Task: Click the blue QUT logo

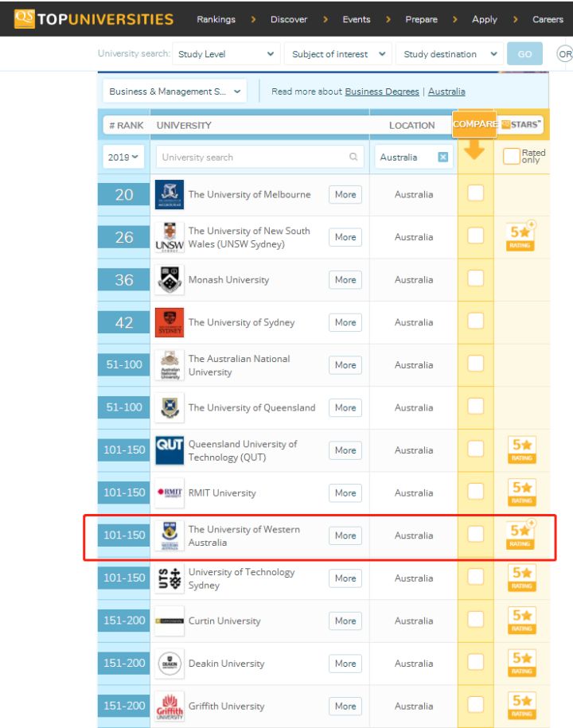Action: coord(170,450)
